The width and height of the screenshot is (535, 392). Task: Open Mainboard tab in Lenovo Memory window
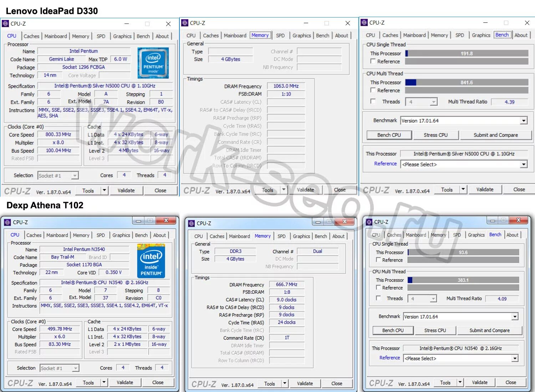pyautogui.click(x=235, y=35)
